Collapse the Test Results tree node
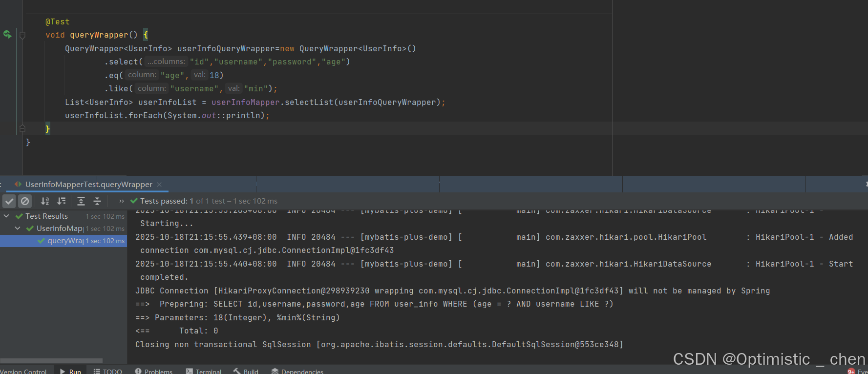This screenshot has height=374, width=868. [6, 216]
